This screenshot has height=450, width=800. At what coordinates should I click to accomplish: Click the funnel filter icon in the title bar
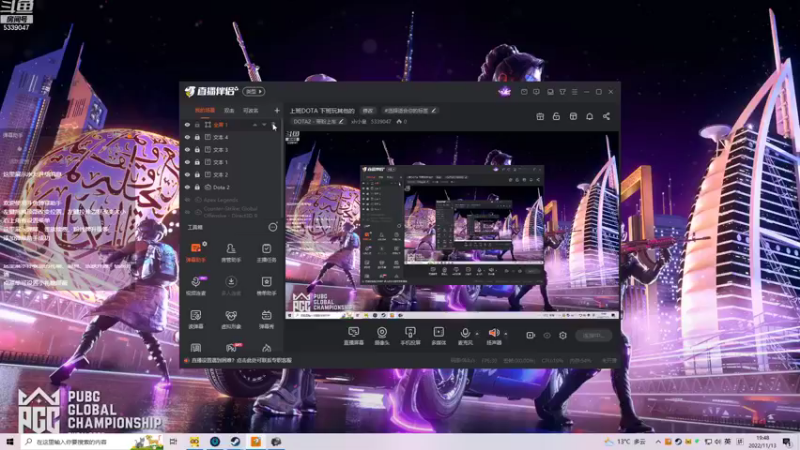point(562,92)
